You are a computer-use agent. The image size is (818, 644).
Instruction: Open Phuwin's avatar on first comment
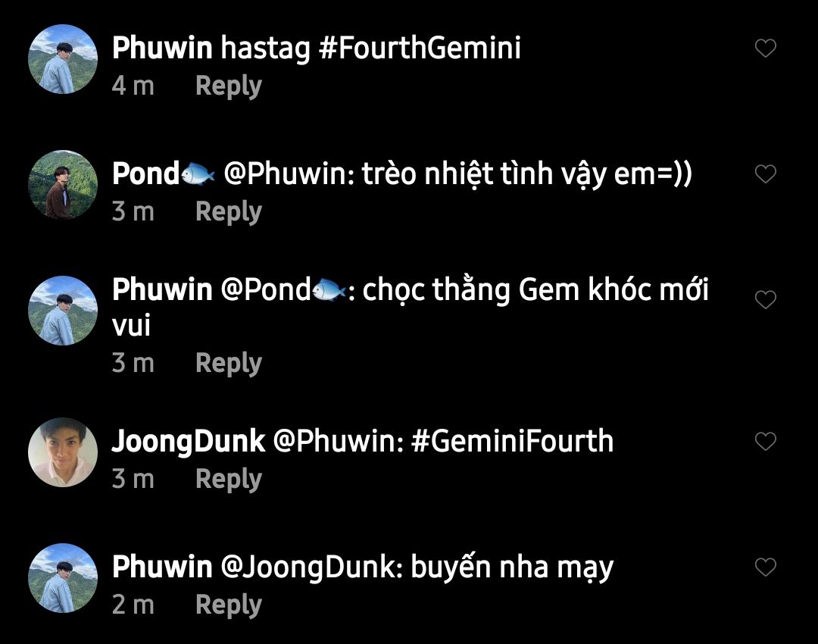63,59
